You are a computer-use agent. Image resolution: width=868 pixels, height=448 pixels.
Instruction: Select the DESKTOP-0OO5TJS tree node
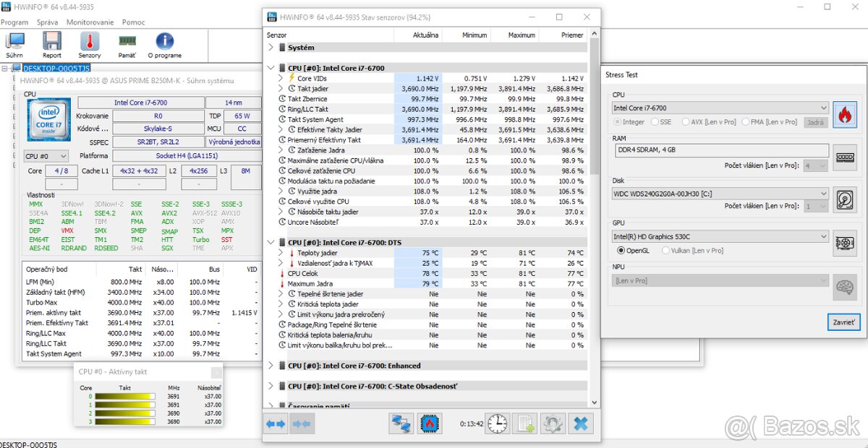[x=56, y=68]
